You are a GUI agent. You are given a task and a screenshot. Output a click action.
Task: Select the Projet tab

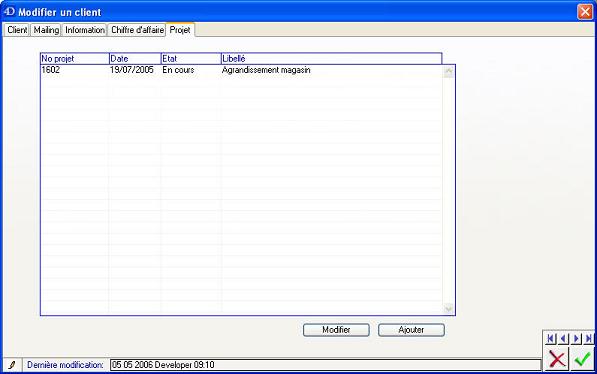click(180, 30)
